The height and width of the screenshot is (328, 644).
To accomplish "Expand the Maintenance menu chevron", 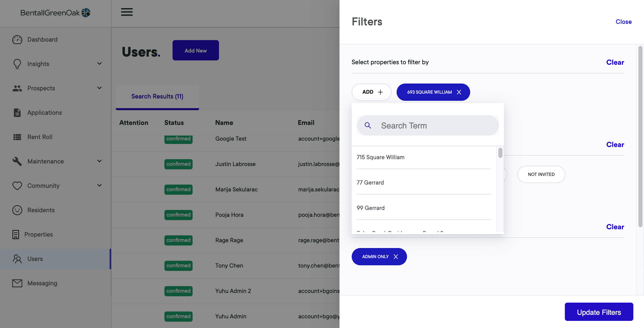I will [99, 161].
